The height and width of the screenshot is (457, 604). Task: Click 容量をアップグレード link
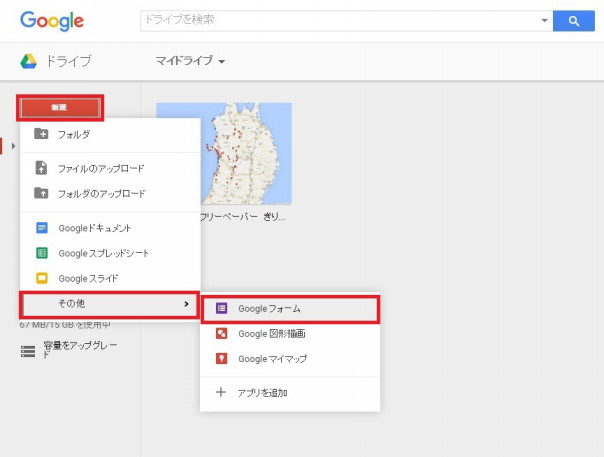click(80, 349)
